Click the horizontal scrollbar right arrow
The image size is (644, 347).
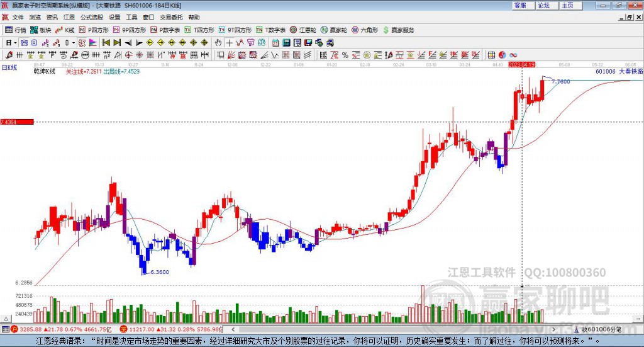553,329
